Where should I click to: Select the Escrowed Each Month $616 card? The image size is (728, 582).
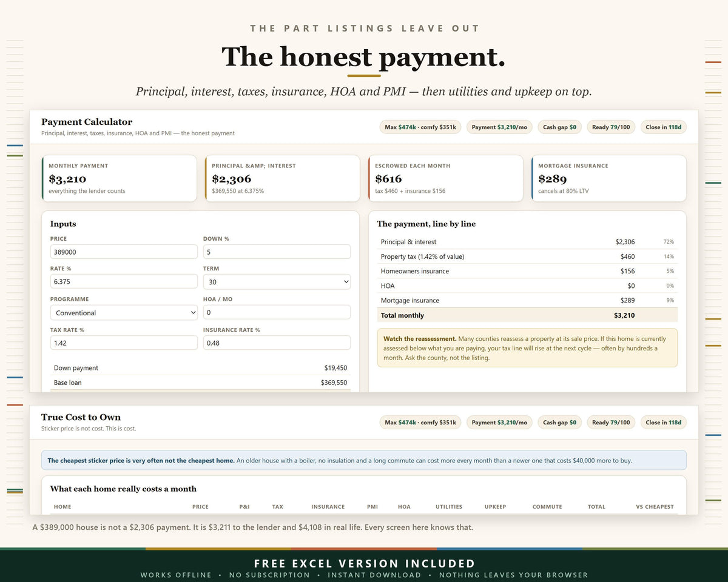pyautogui.click(x=445, y=178)
